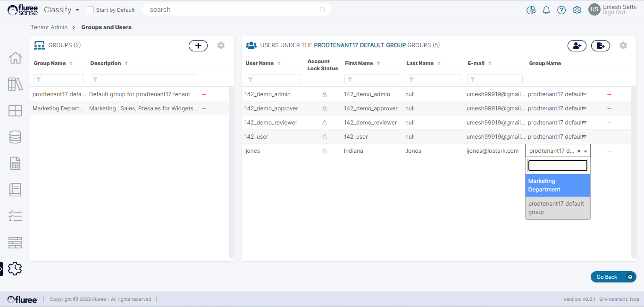Choose prodtenant17 default group option
Viewport: 644px width, 307px height.
[x=557, y=208]
